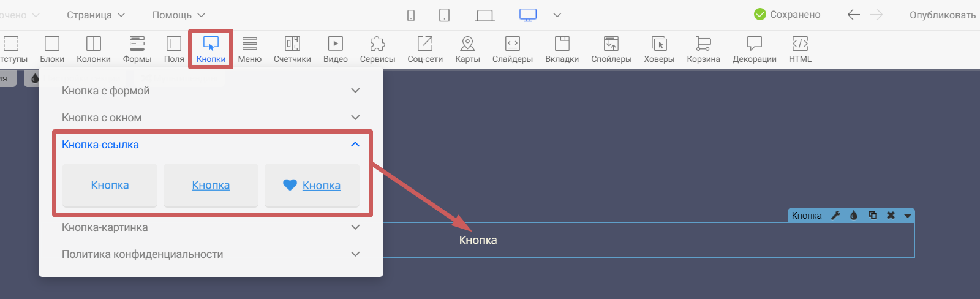
Task: Open the Counters widget tool
Action: click(292, 49)
